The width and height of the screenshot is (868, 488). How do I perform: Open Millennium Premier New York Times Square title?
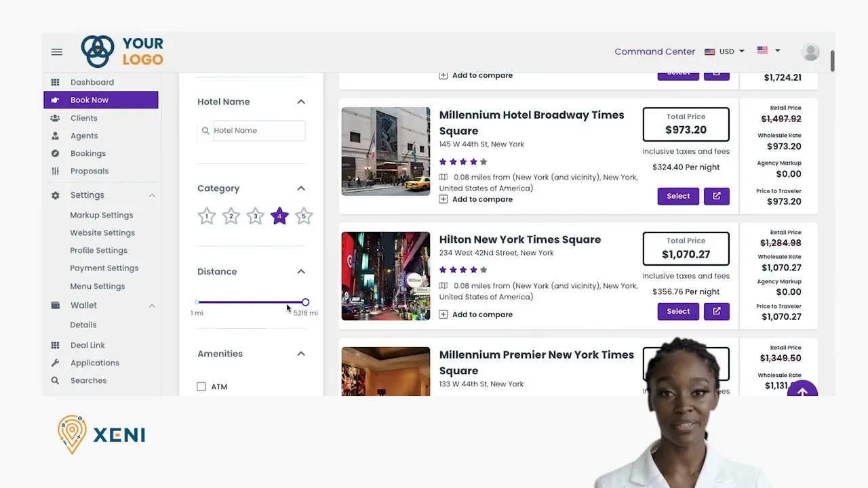click(536, 363)
